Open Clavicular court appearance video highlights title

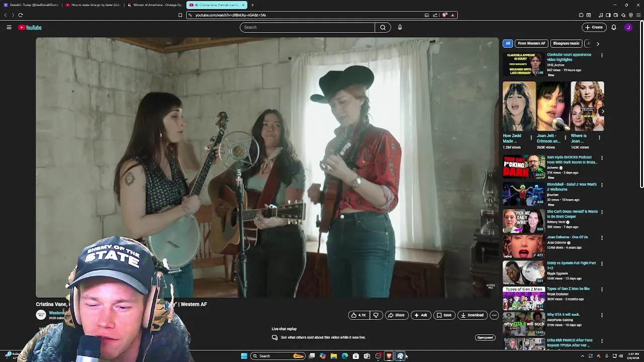click(x=569, y=57)
